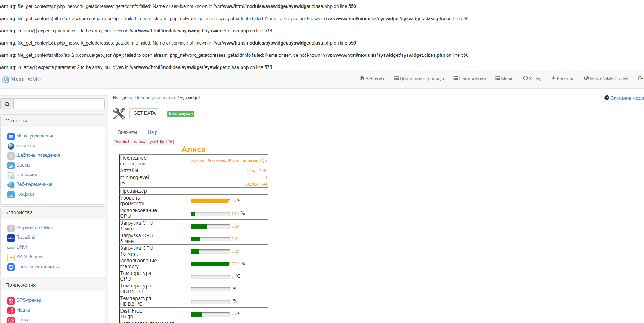Open the Меню управления sidebar link
The width and height of the screenshot is (644, 323).
point(35,136)
